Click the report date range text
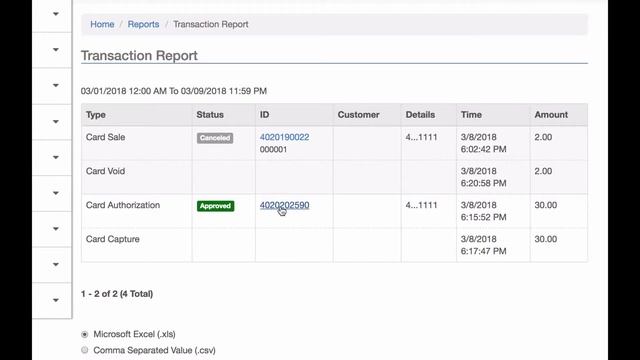640x360 pixels. point(174,91)
